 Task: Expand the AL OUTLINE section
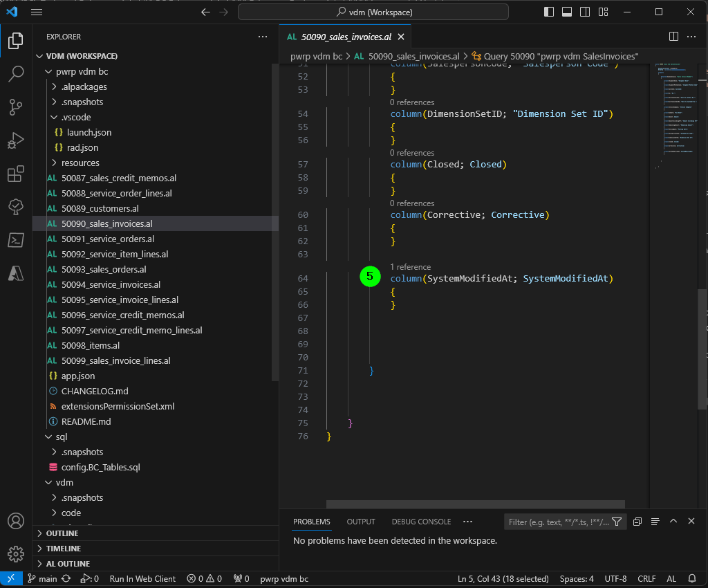click(156, 564)
